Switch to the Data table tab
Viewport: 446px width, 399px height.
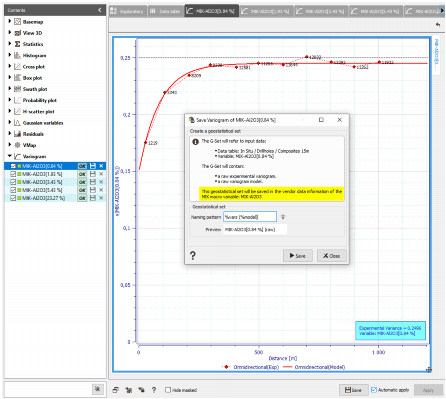165,11
